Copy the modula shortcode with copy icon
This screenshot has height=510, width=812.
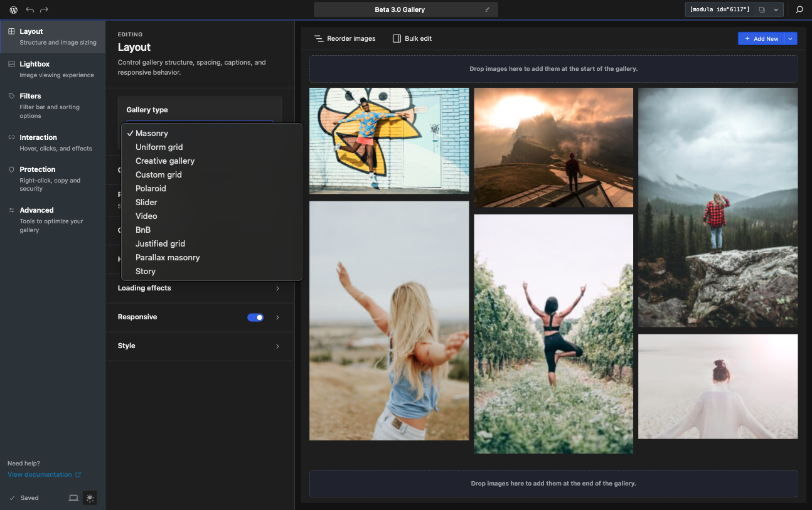click(762, 9)
